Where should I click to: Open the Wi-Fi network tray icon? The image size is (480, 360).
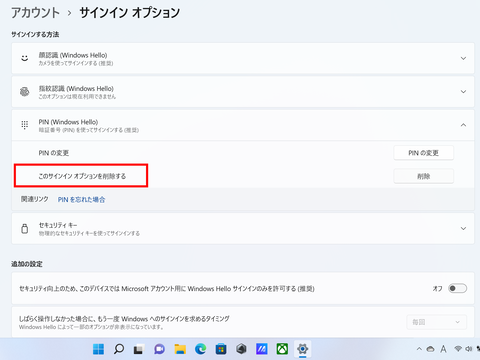pyautogui.click(x=458, y=349)
